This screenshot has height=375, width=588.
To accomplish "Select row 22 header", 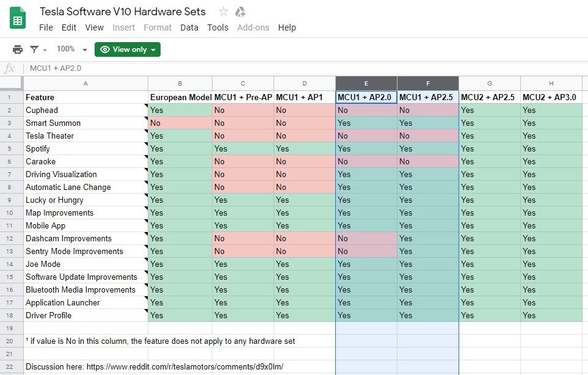I will tap(9, 366).
